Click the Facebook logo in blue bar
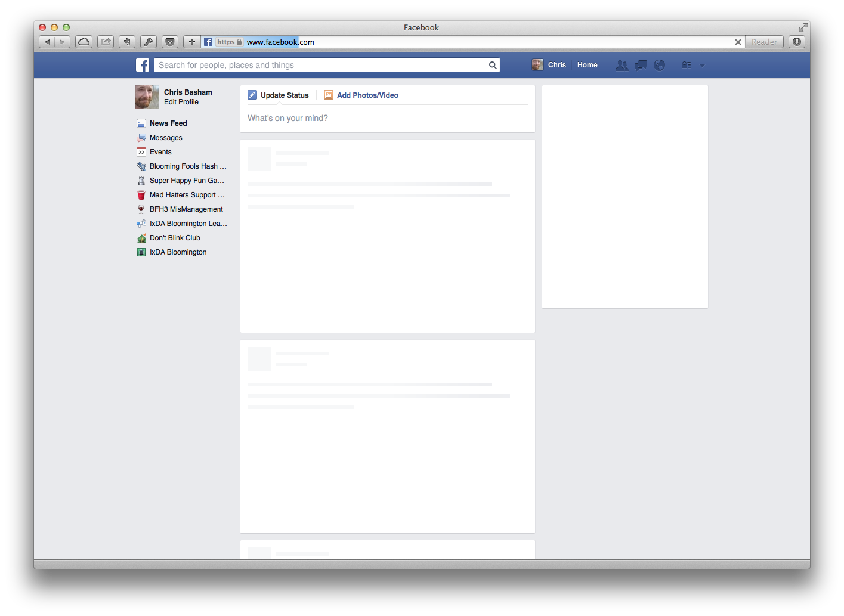Image resolution: width=844 pixels, height=616 pixels. (x=143, y=65)
